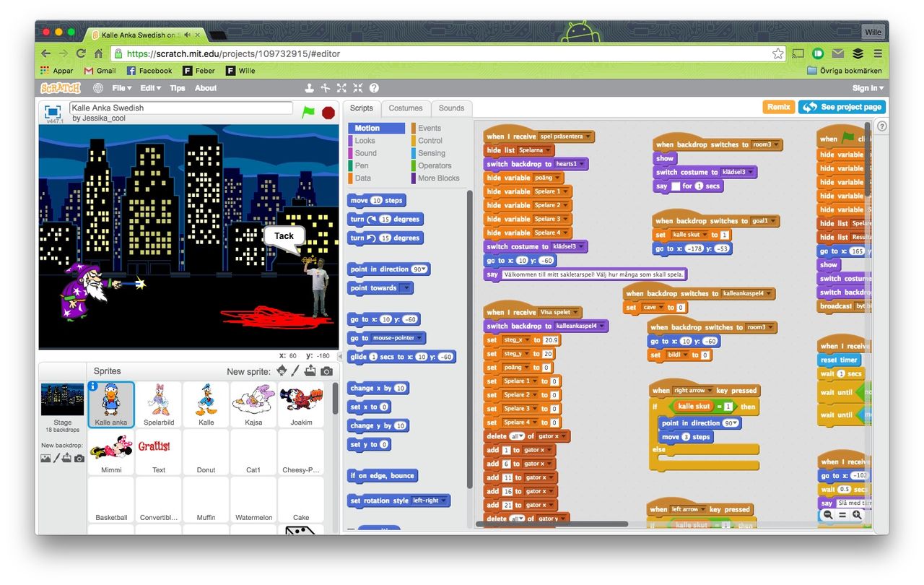Image resolution: width=924 pixels, height=585 pixels.
Task: Open the scripts area help button
Action: (881, 126)
